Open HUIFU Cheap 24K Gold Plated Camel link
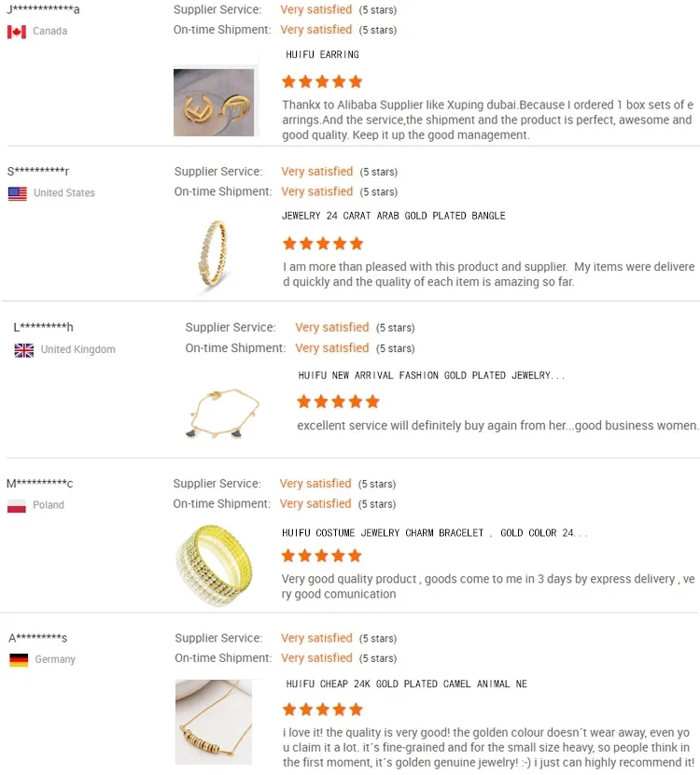The image size is (700, 775). point(406,684)
